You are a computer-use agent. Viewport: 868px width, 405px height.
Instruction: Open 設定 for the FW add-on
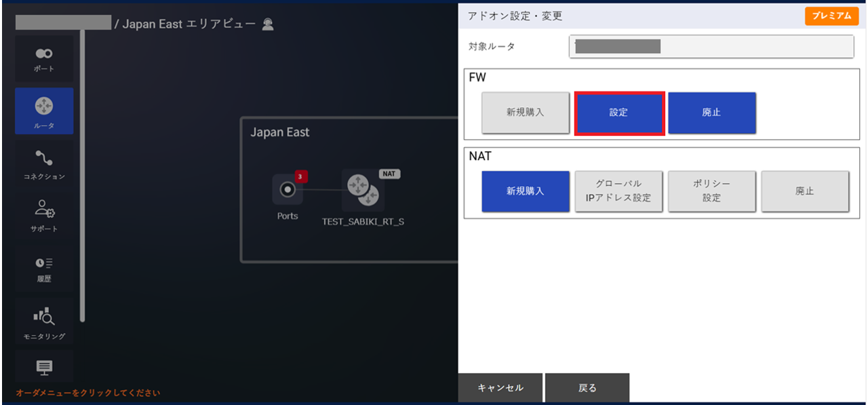click(619, 113)
